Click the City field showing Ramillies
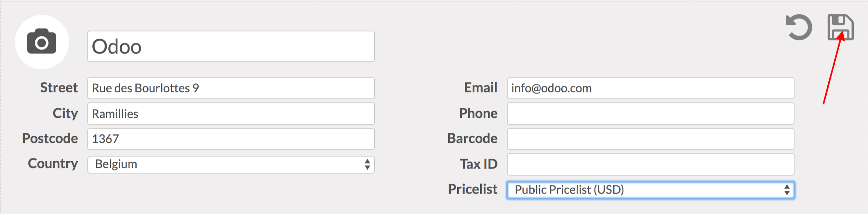 coord(231,113)
